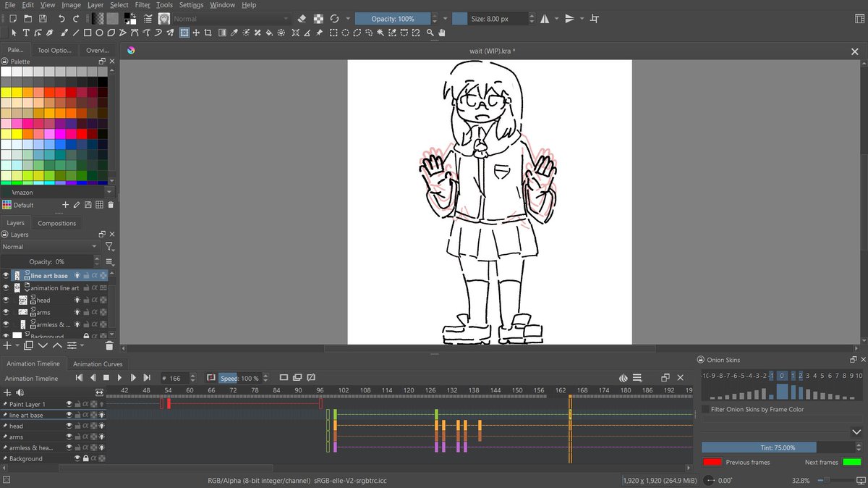Select the Text tool in the toolbox
The image size is (868, 488).
pyautogui.click(x=26, y=33)
